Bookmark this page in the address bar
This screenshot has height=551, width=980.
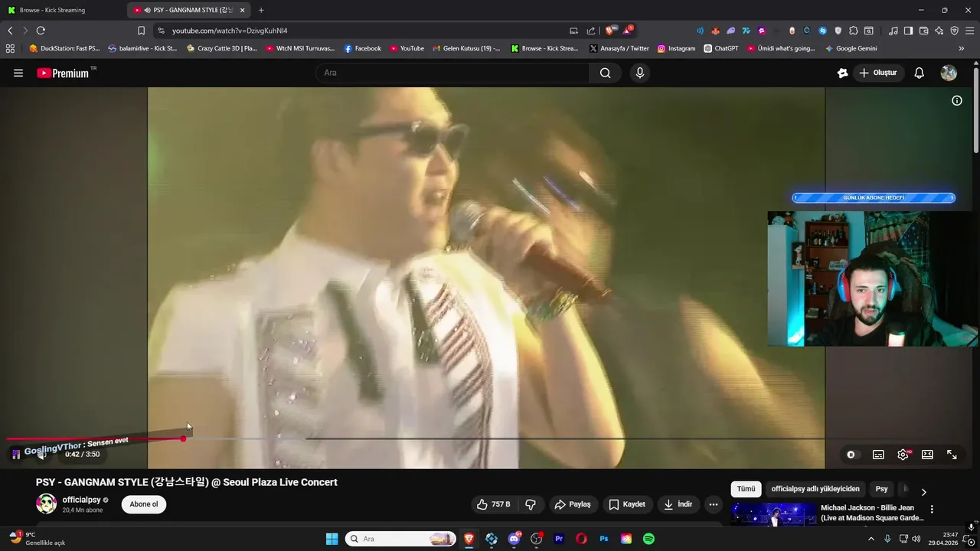click(x=141, y=31)
